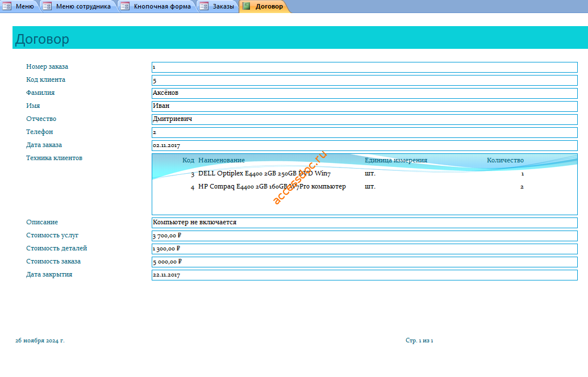Click code 3 in DELL Optiplex row

[193, 174]
